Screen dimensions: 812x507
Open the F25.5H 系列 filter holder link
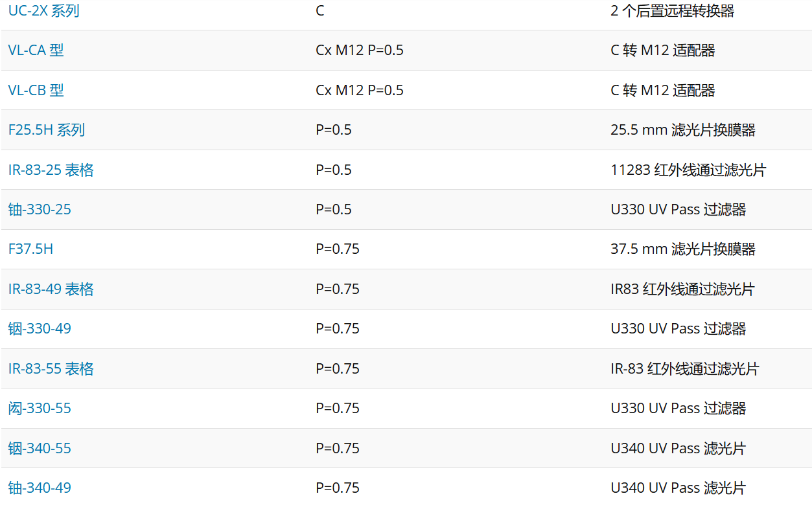pos(46,130)
